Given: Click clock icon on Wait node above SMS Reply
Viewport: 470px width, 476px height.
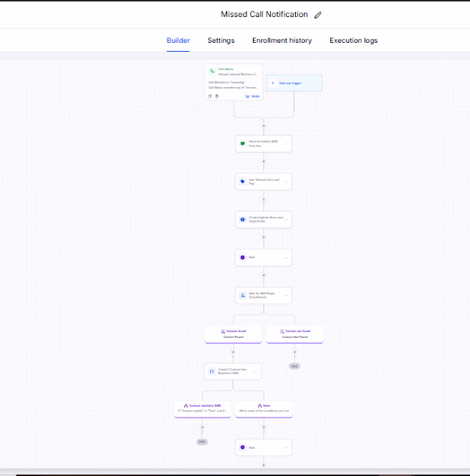Looking at the screenshot, I should [x=243, y=258].
